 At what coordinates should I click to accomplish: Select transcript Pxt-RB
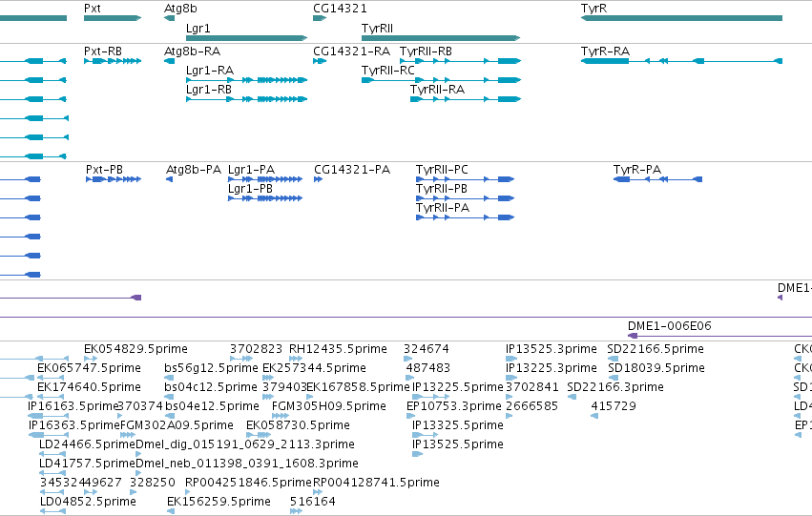[113, 61]
